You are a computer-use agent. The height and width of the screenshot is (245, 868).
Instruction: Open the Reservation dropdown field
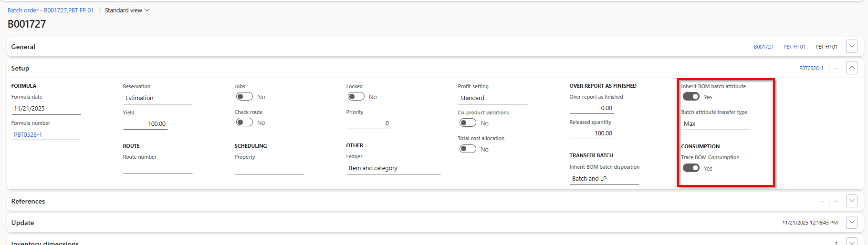(157, 98)
